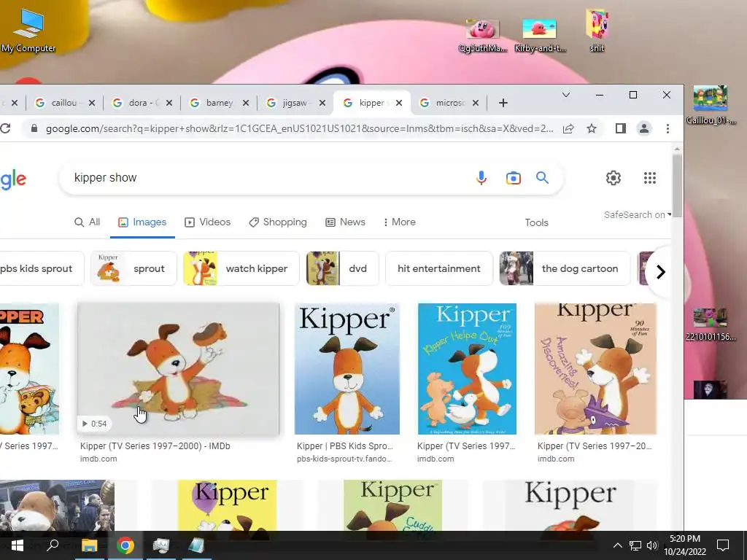Click the dvd suggestion chip
The width and height of the screenshot is (747, 560).
click(x=343, y=268)
